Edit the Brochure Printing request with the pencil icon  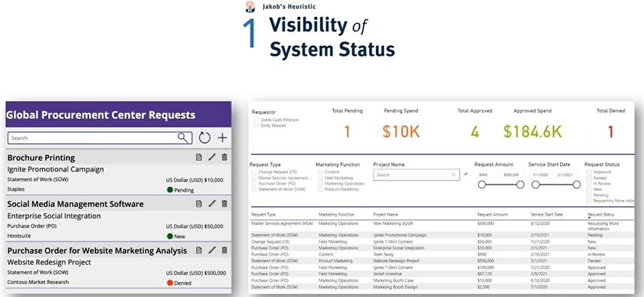212,157
